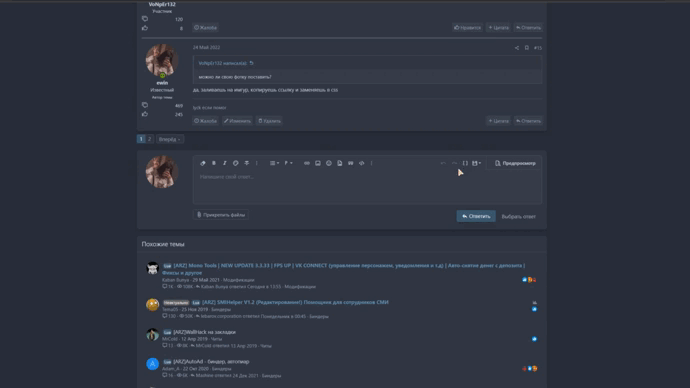Viewport: 690px width, 388px height.
Task: Toggle strikethrough formatting in the editor
Action: pyautogui.click(x=246, y=163)
